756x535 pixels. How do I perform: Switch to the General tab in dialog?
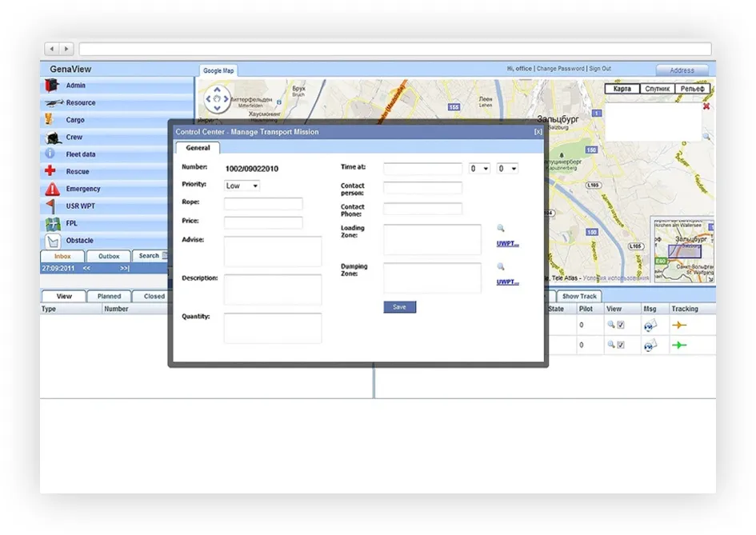click(198, 148)
